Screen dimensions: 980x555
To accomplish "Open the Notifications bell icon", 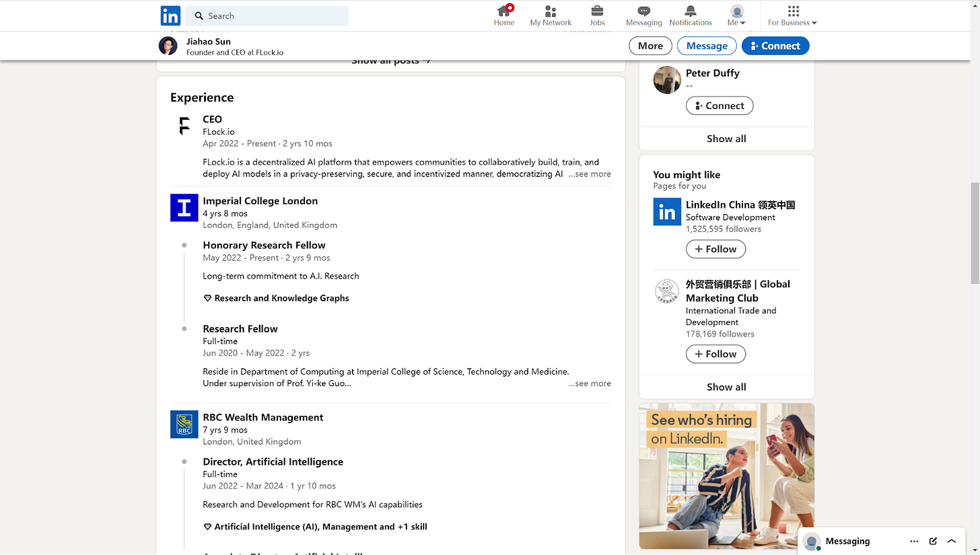I will (x=691, y=15).
